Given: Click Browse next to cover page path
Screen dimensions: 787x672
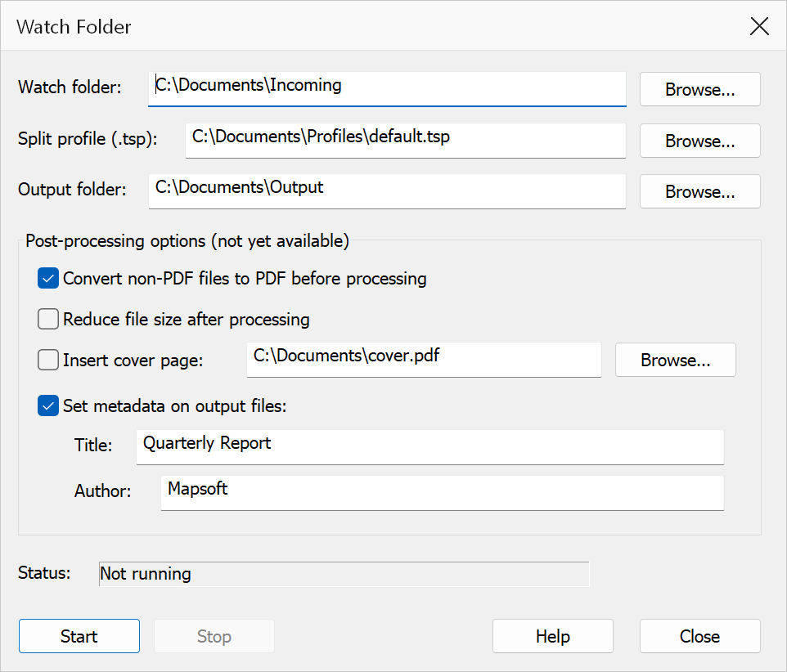Looking at the screenshot, I should click(675, 360).
